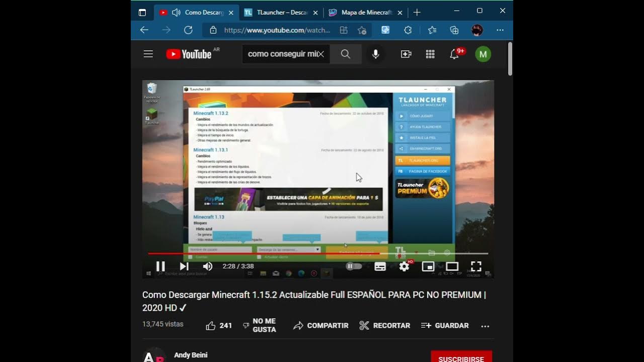Image resolution: width=644 pixels, height=362 pixels.
Task: Select the Como Descargar YouTube tab
Action: (x=196, y=13)
